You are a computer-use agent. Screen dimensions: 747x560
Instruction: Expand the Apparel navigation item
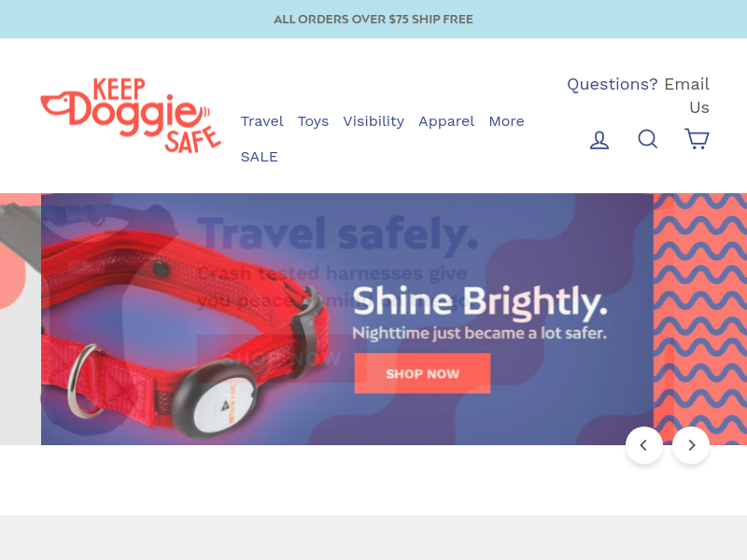[x=446, y=121]
